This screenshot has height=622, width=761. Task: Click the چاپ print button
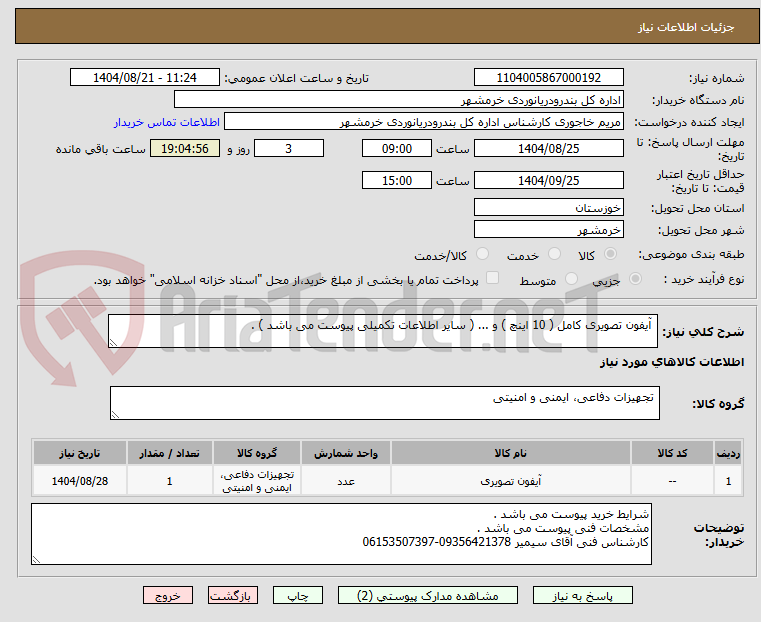[x=298, y=595]
